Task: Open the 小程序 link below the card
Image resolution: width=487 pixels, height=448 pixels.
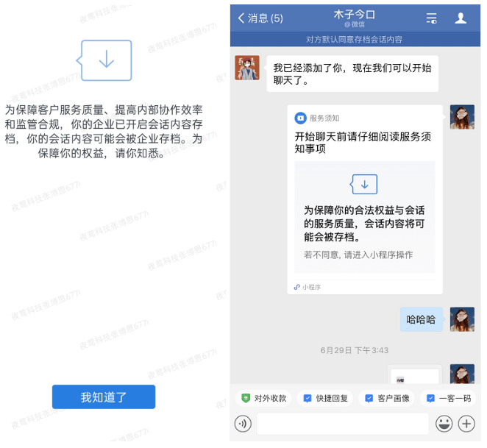Action: (x=308, y=287)
